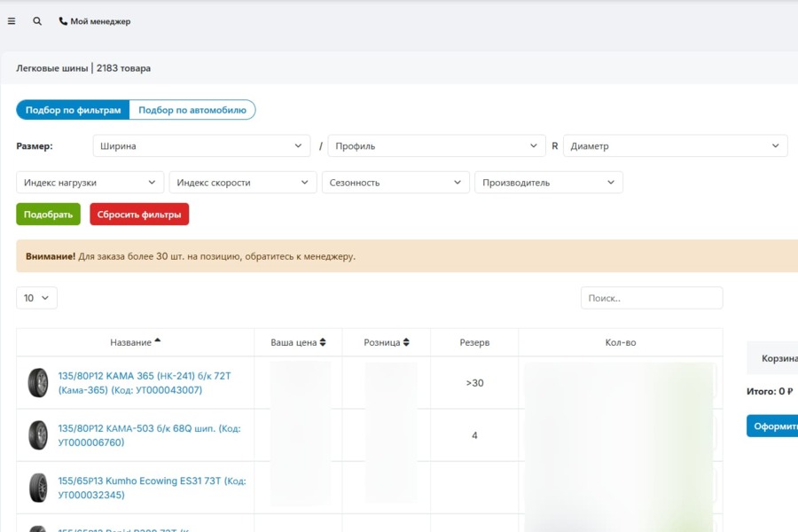This screenshot has height=532, width=798.
Task: Switch to Подбор по автомобилю tab
Action: pos(192,110)
